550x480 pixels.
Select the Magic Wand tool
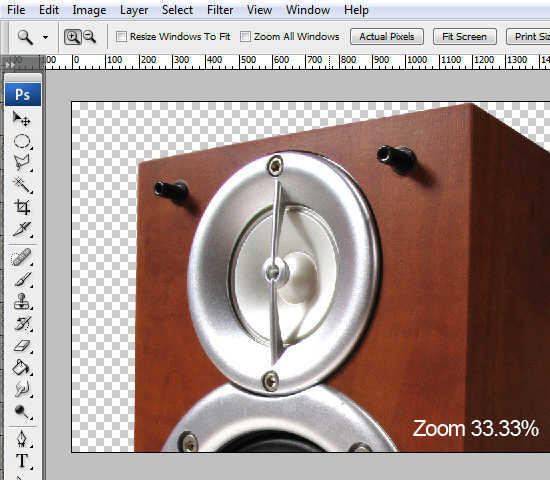point(22,185)
